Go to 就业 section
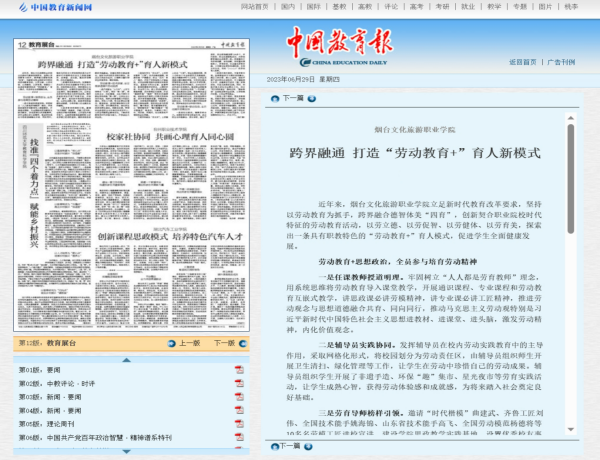This screenshot has width=600, height=460. click(468, 7)
